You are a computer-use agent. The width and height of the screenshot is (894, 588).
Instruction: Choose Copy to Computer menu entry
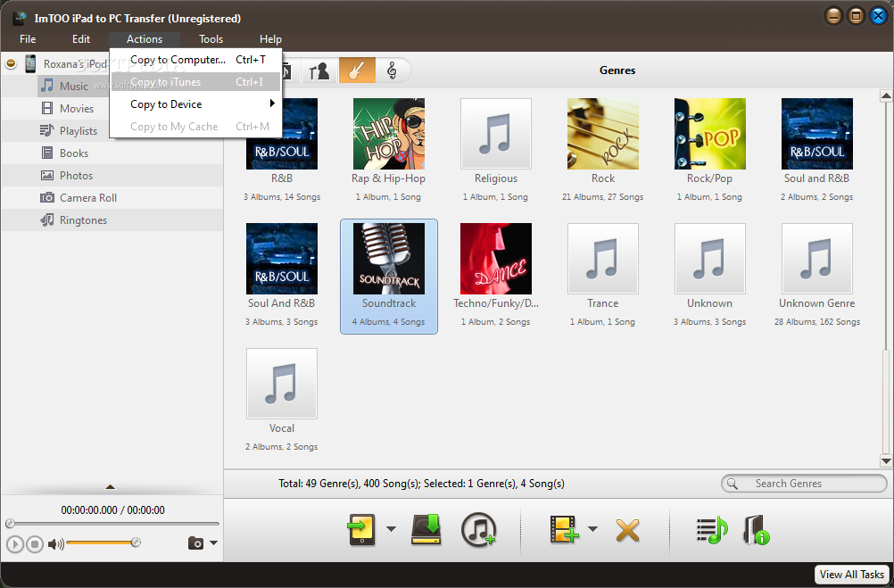[195, 59]
